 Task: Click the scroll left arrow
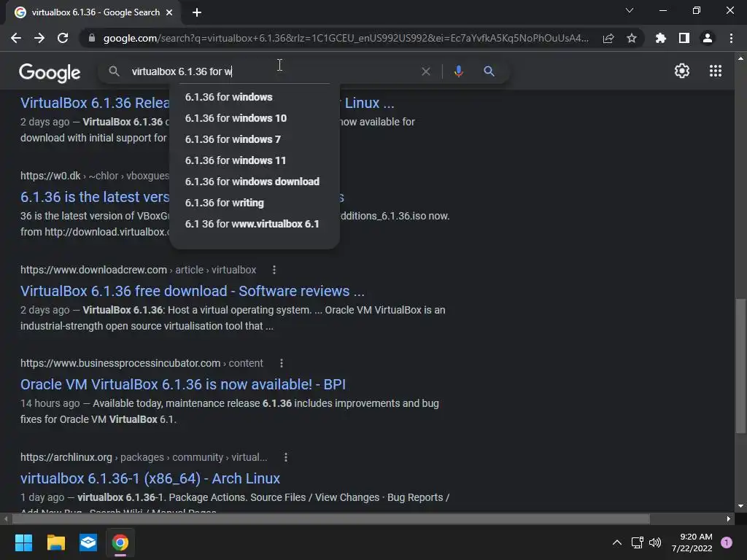pyautogui.click(x=6, y=518)
